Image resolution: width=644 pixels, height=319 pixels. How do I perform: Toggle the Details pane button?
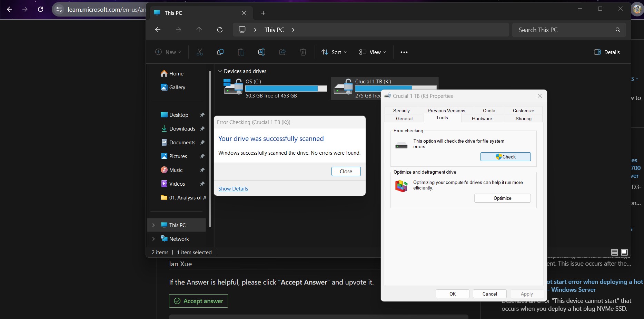(607, 52)
